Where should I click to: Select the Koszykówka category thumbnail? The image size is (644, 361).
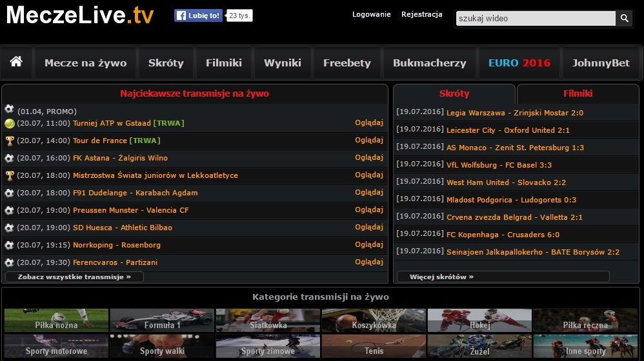[x=374, y=320]
